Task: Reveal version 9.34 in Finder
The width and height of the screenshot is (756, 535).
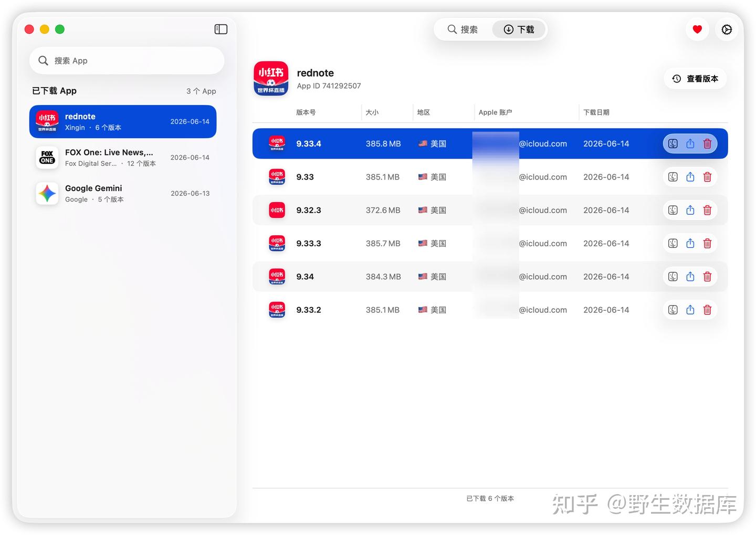Action: 673,277
